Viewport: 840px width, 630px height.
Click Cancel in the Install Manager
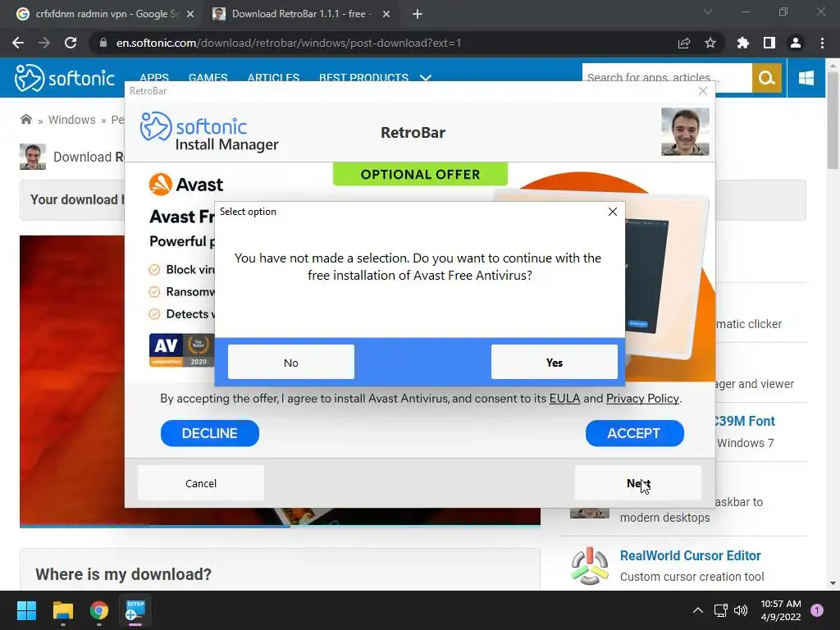201,483
